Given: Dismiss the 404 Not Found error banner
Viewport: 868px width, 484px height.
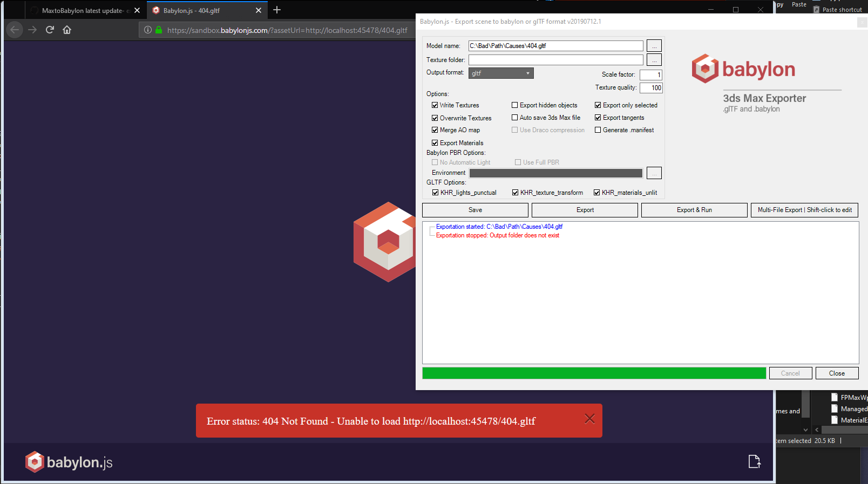Looking at the screenshot, I should tap(590, 419).
